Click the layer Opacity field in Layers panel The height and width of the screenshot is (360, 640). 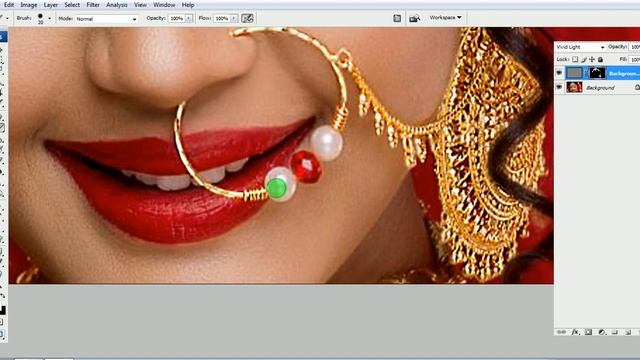[635, 47]
